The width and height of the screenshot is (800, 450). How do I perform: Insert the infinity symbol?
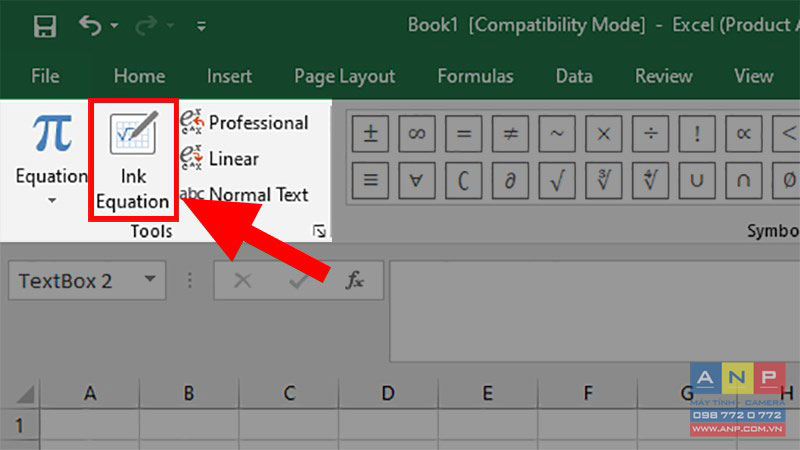(417, 134)
